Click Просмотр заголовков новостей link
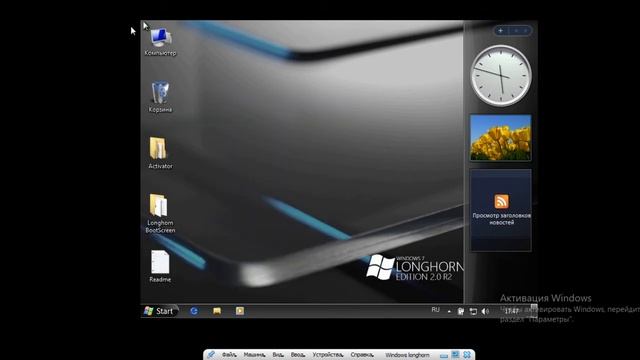Image resolution: width=640 pixels, height=360 pixels. [502, 219]
